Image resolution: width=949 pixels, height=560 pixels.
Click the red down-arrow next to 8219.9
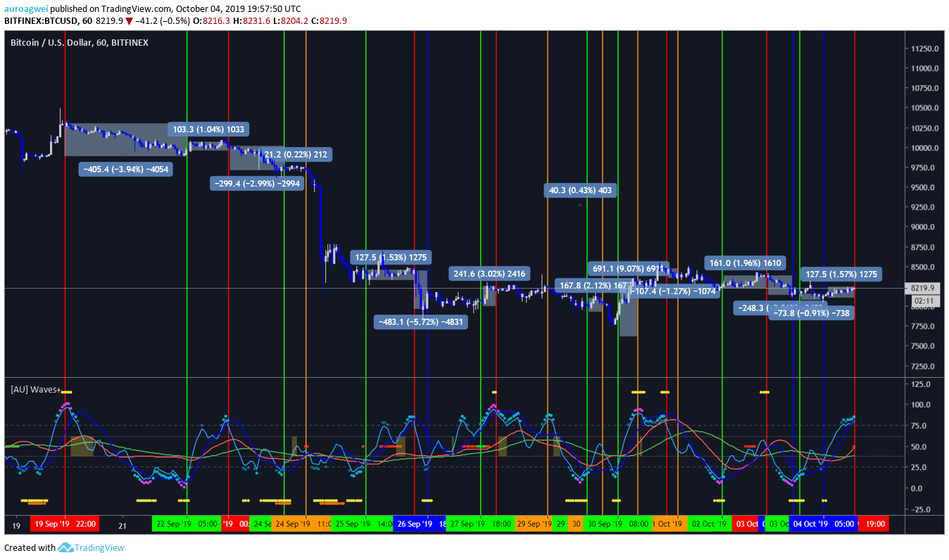point(129,21)
